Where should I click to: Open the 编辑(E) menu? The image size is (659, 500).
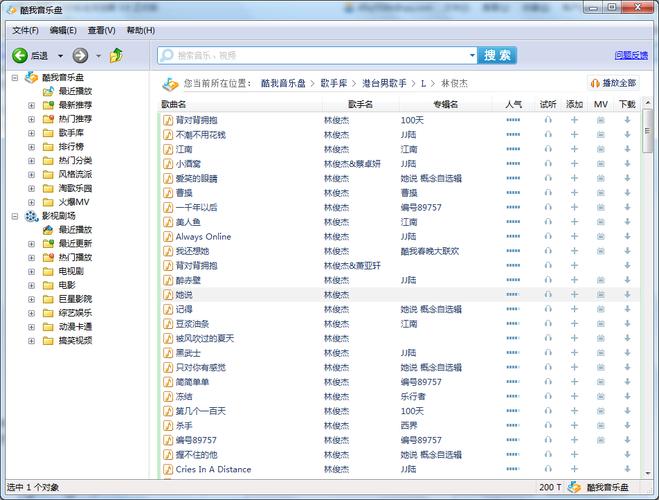(x=63, y=30)
